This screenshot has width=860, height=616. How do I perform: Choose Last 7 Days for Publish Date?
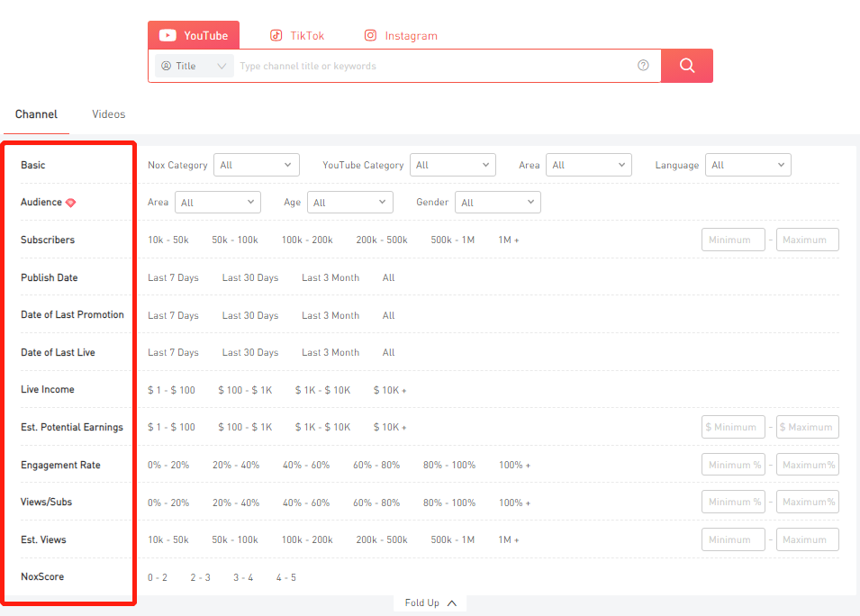point(173,278)
